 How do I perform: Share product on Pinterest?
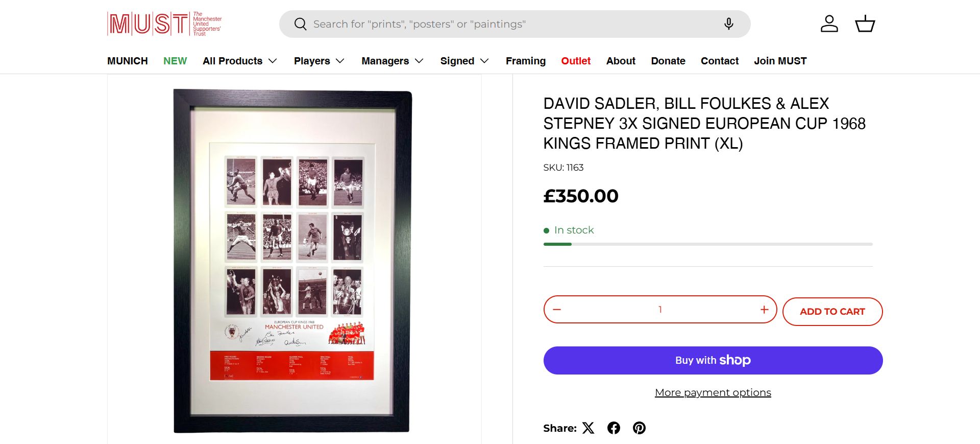tap(639, 428)
